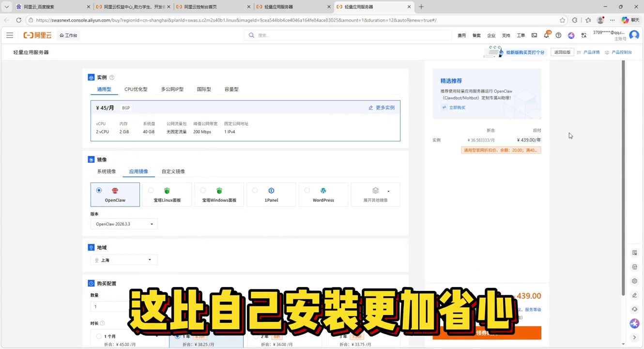Click the 阿里云 logo
The image size is (644, 349).
(38, 35)
